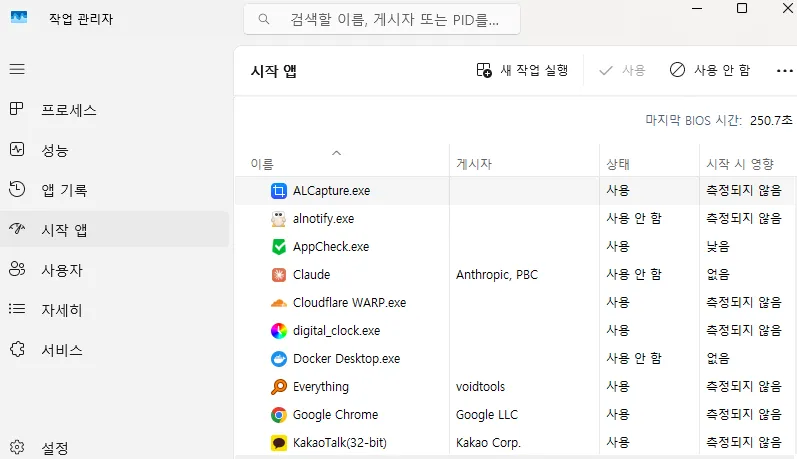This screenshot has height=459, width=797.
Task: Click the 마지막 BIOS 시간 250.7초 text
Action: tap(719, 120)
